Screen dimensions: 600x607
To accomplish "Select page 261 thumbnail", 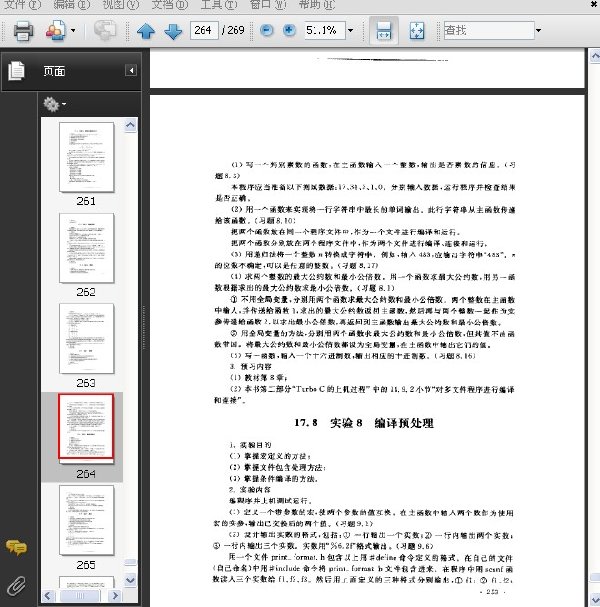I will point(87,157).
